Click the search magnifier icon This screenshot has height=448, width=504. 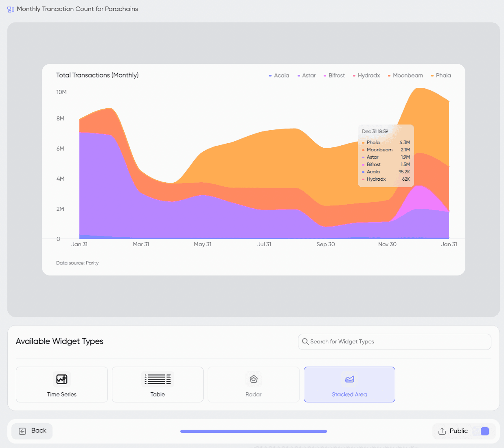305,342
